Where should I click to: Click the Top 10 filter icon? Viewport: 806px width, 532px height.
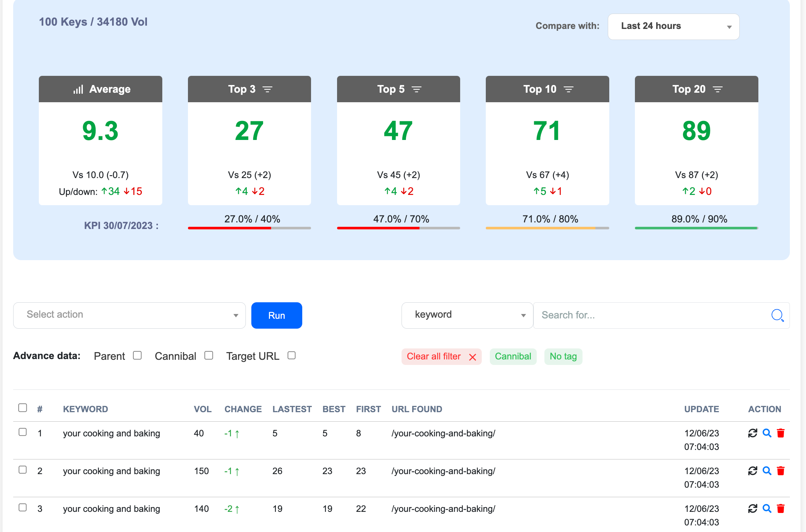coord(569,89)
